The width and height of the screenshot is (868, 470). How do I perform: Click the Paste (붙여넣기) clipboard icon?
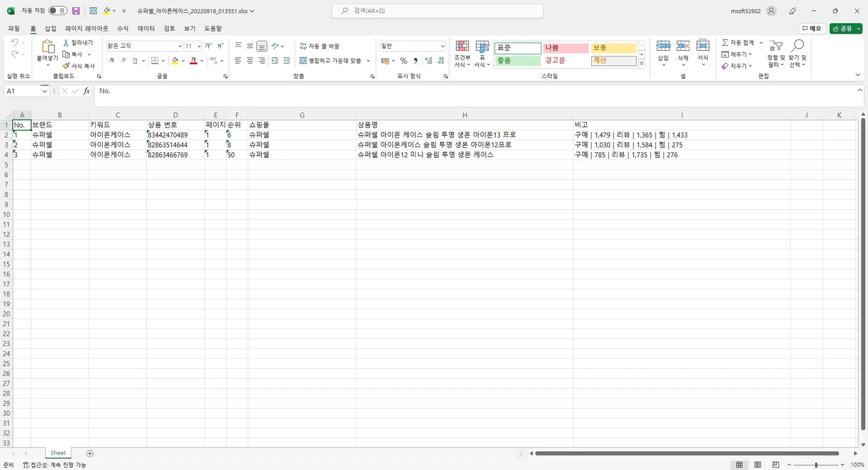(47, 46)
